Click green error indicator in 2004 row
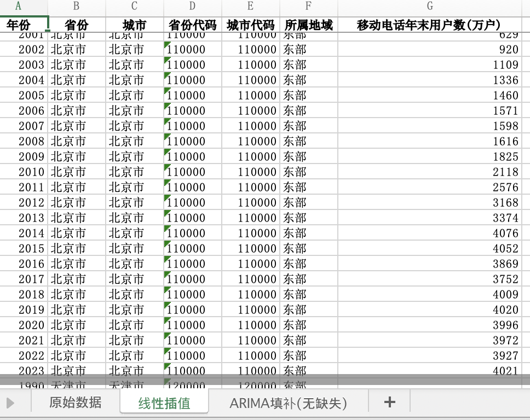Viewport: 530px width, 420px height. pos(166,74)
